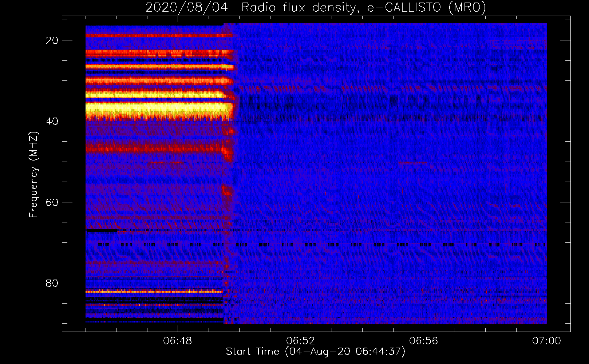Click the '80' frequency tick label
The height and width of the screenshot is (364, 589).
[52, 283]
